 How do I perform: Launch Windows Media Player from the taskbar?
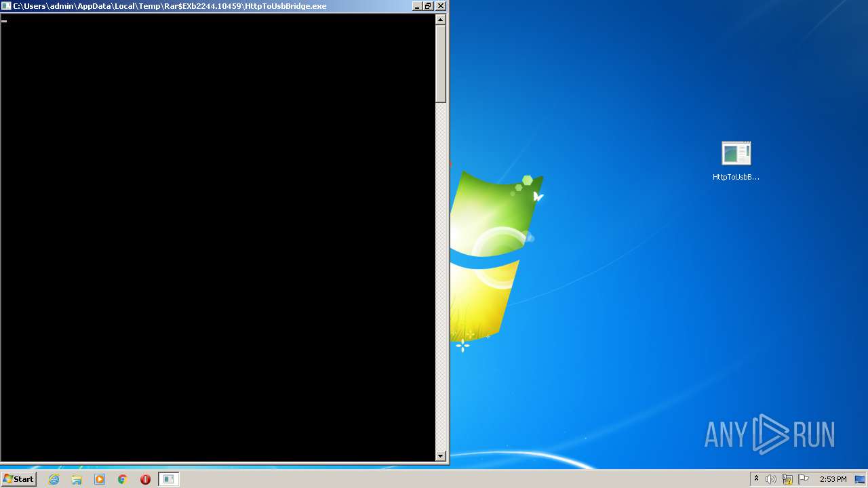coord(100,479)
